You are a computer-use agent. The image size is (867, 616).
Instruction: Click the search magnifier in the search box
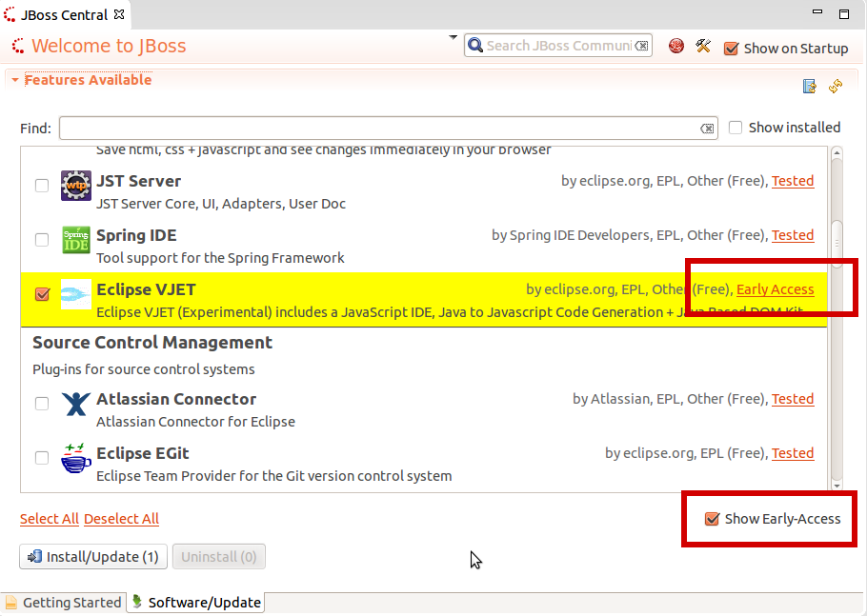(x=476, y=45)
